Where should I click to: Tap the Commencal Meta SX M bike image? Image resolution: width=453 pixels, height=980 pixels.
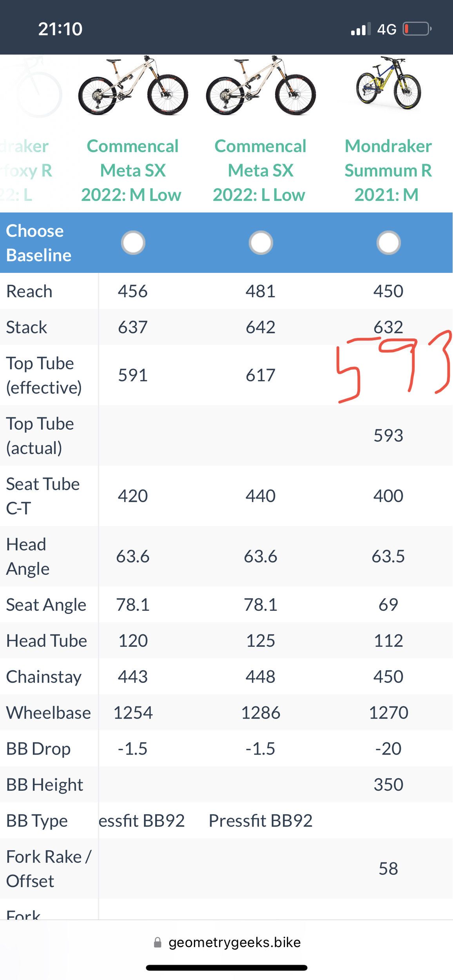[x=133, y=86]
